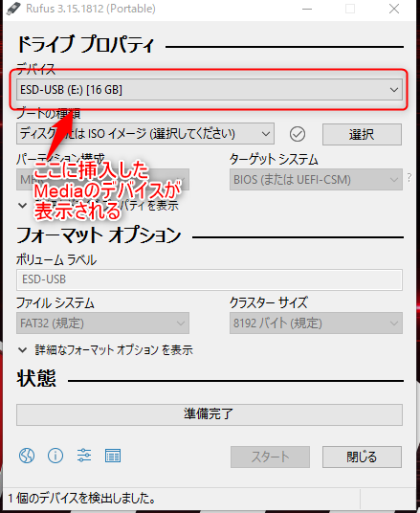Click the クラスター サイズ label
The height and width of the screenshot is (513, 420).
click(x=269, y=302)
